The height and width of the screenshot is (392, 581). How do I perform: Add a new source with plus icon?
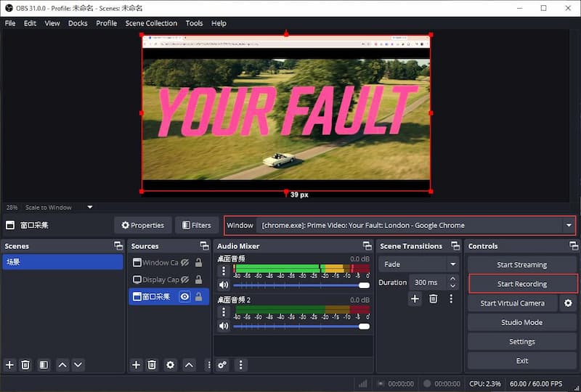pyautogui.click(x=136, y=365)
